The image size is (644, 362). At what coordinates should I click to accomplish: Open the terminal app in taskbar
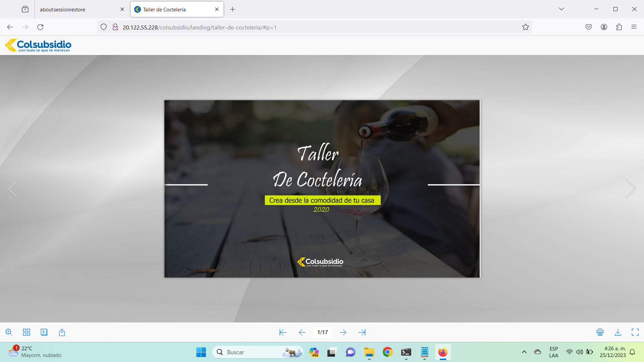coord(406,352)
